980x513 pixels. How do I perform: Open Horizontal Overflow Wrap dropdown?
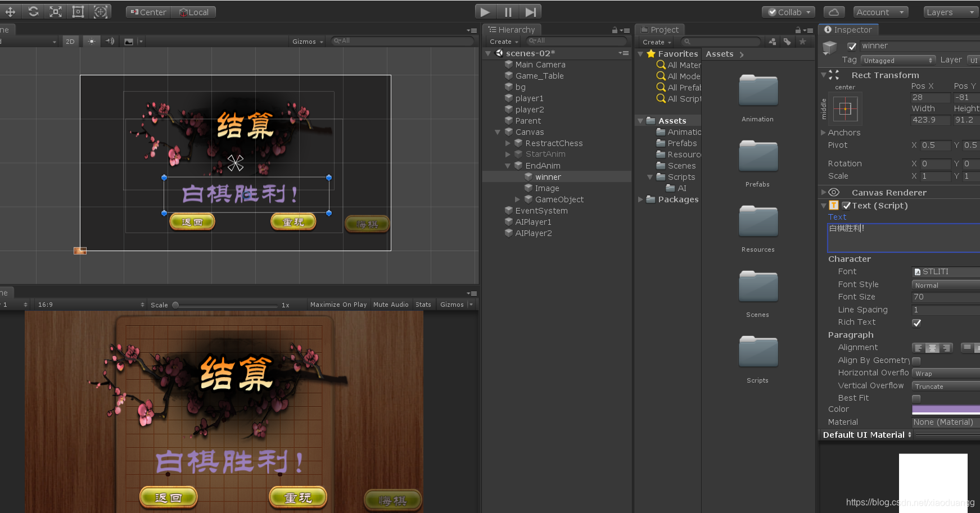click(x=946, y=374)
